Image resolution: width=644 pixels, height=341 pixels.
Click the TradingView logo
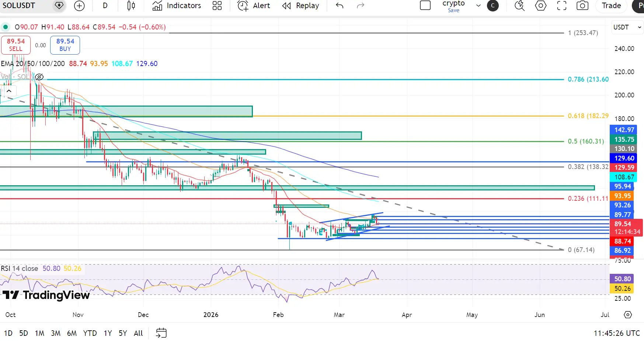[x=46, y=295]
